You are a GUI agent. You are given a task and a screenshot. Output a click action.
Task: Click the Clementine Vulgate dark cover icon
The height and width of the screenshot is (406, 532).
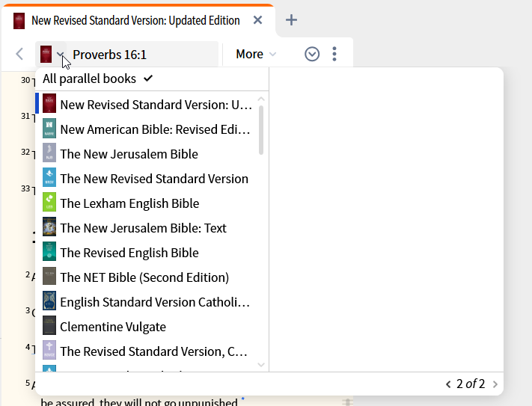49,325
